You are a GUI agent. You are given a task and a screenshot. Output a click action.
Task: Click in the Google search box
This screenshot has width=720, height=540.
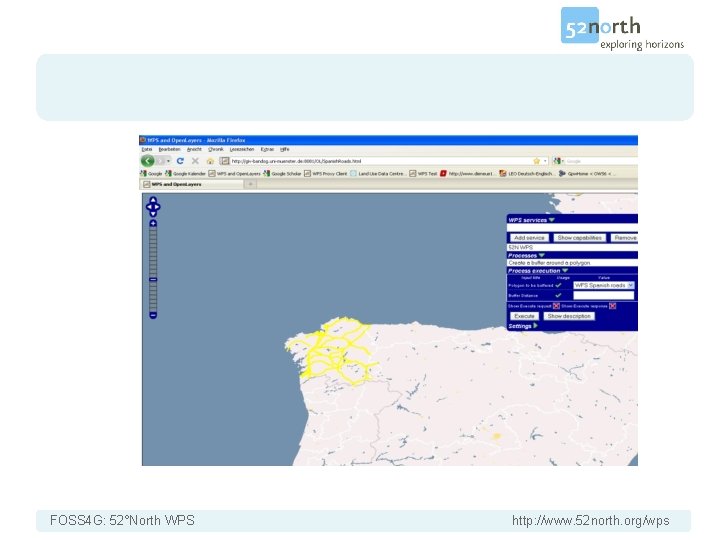click(x=602, y=161)
